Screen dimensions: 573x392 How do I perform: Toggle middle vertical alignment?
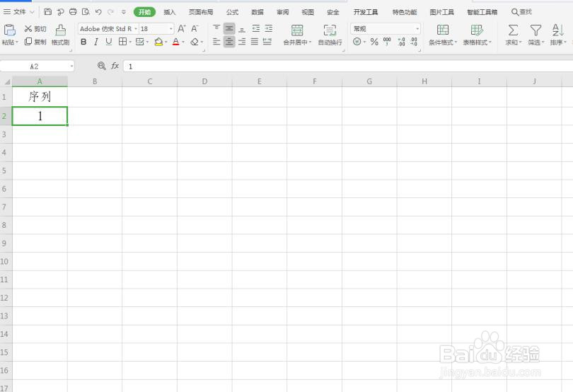click(229, 28)
